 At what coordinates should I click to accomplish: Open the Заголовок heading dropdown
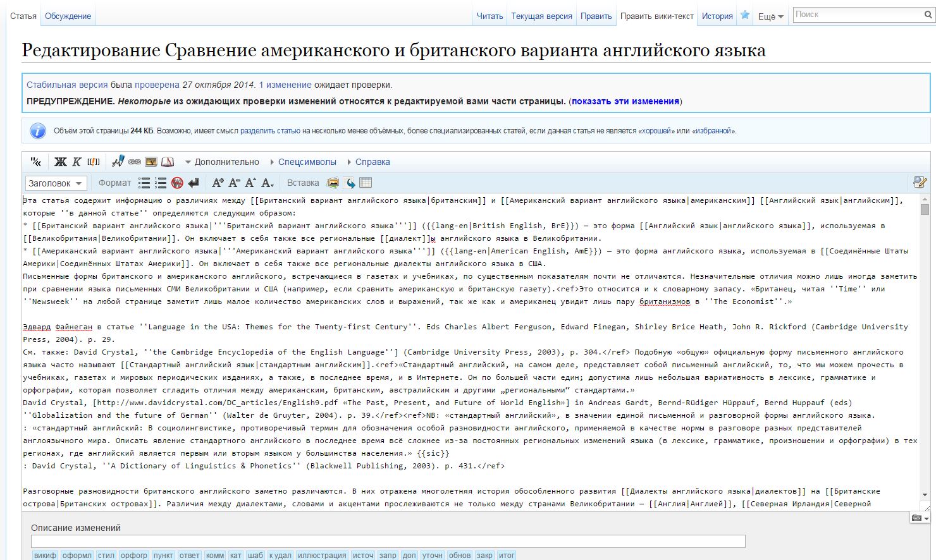tap(55, 183)
